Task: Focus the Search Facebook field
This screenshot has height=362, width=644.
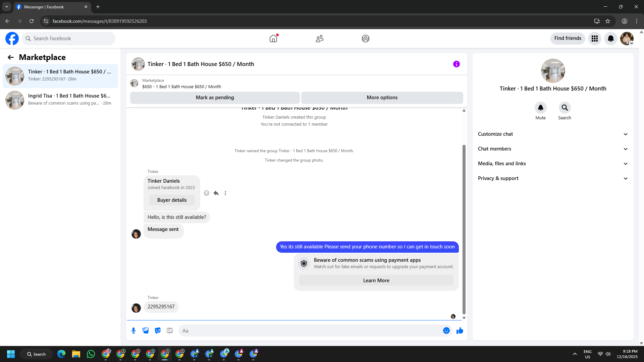Action: [68, 39]
